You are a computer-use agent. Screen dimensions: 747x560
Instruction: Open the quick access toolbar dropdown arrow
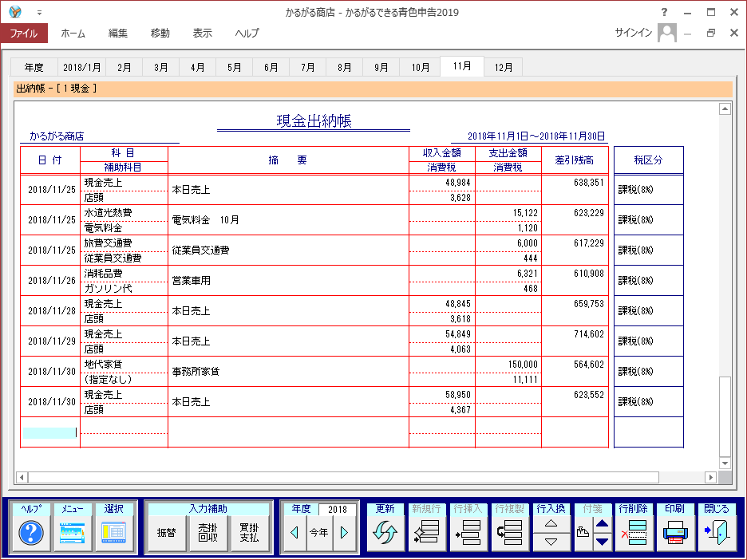click(40, 13)
